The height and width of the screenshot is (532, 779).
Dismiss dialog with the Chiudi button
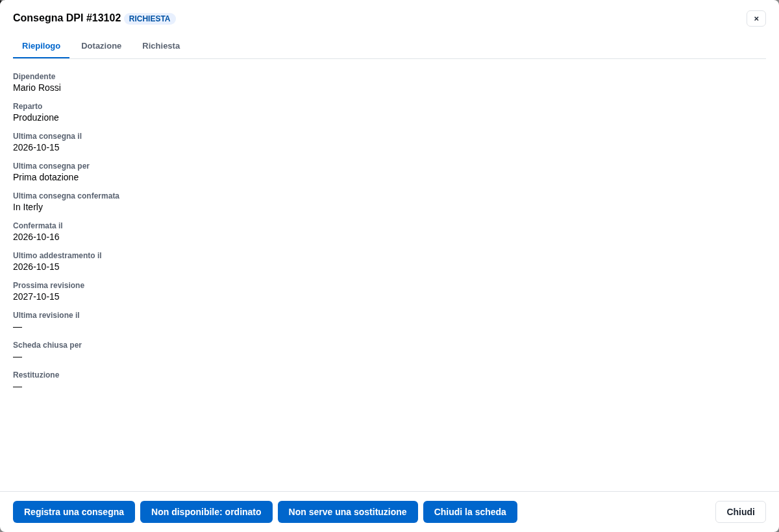(741, 512)
